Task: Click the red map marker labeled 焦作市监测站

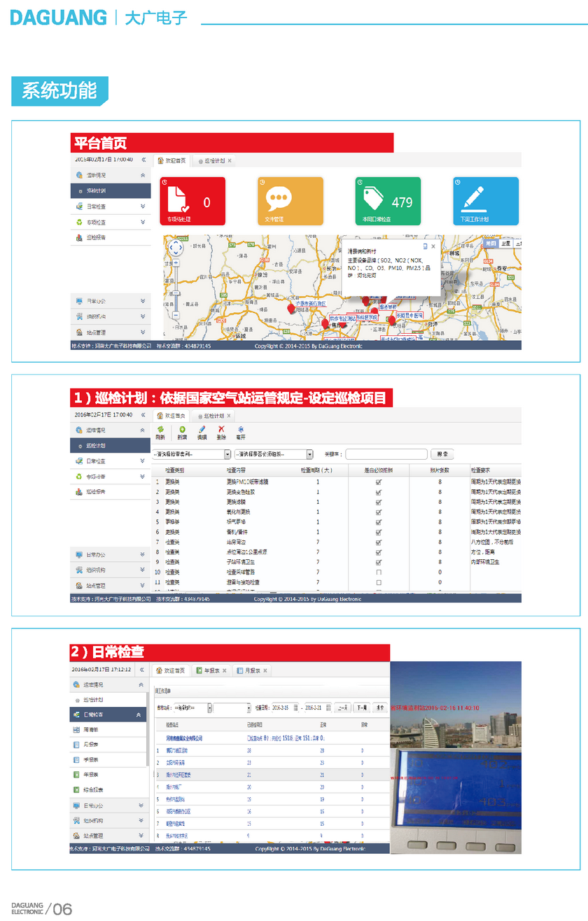Action: click(x=325, y=323)
